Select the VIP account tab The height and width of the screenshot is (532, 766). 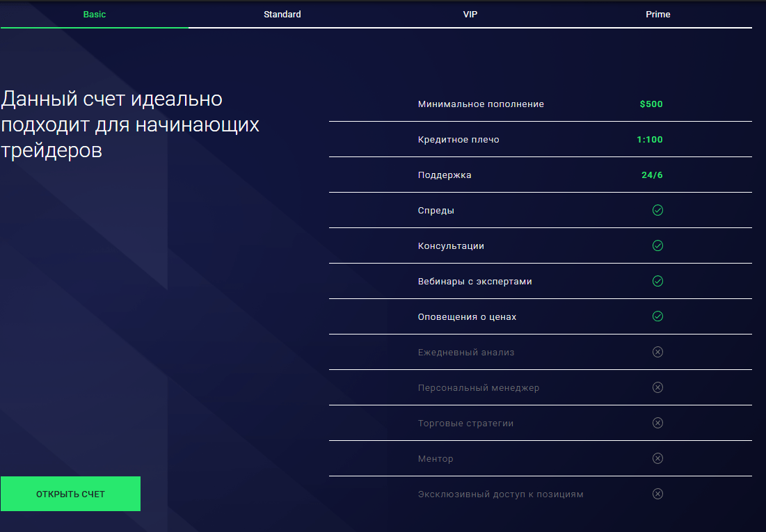pyautogui.click(x=470, y=14)
